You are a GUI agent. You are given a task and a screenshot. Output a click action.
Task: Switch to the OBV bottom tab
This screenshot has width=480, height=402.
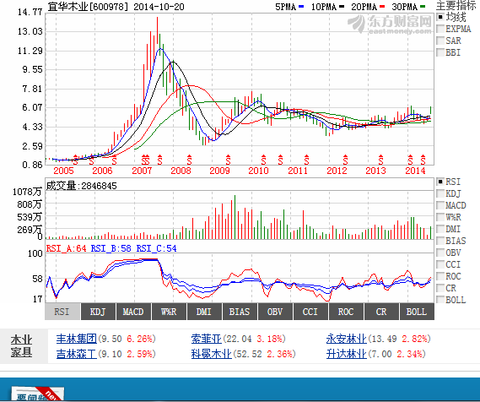275,312
